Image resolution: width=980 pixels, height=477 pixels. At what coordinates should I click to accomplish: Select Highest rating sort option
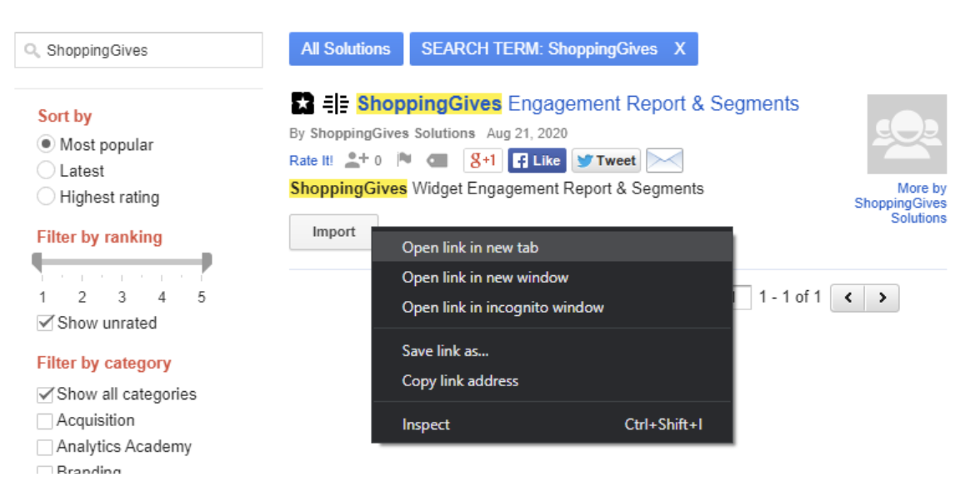(x=46, y=196)
